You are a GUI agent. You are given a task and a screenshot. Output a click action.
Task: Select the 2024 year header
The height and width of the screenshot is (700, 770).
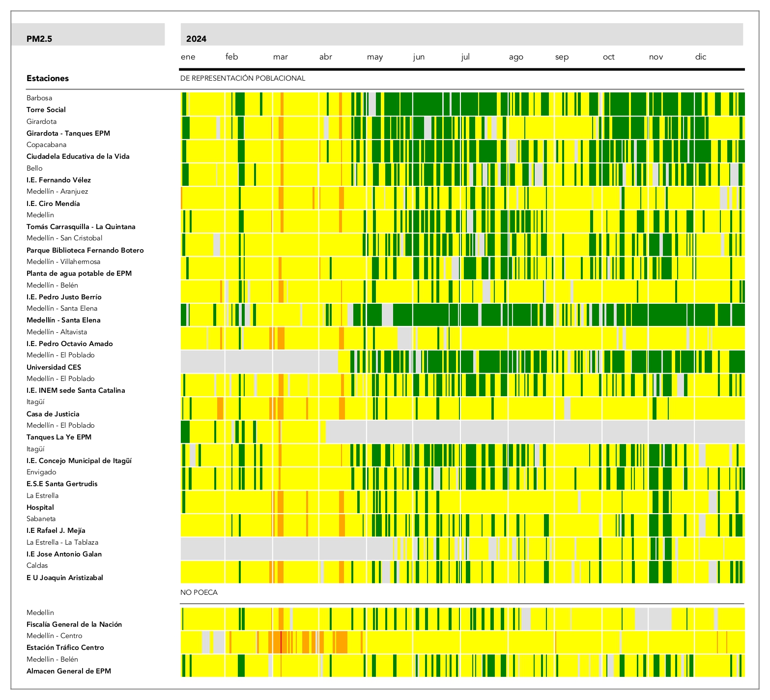(x=196, y=39)
